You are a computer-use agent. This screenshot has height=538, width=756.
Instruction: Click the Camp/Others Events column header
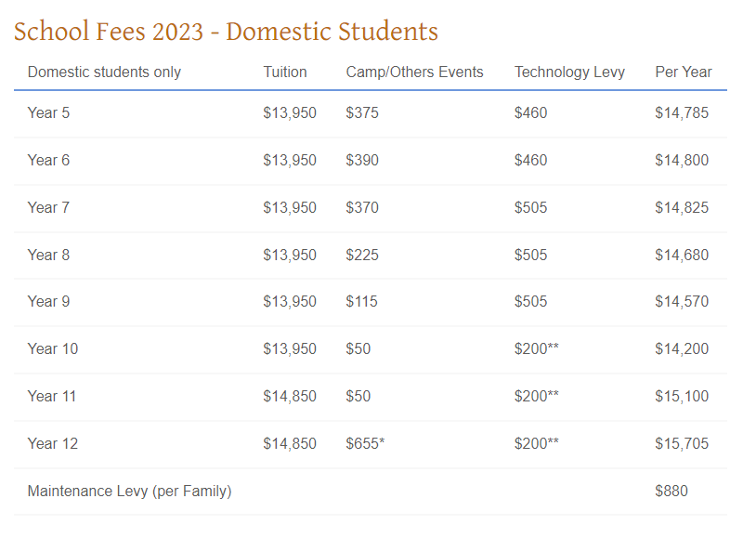coord(414,72)
